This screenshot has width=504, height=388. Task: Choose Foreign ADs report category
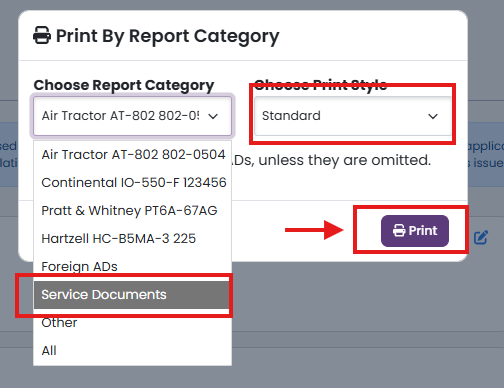coord(133,267)
